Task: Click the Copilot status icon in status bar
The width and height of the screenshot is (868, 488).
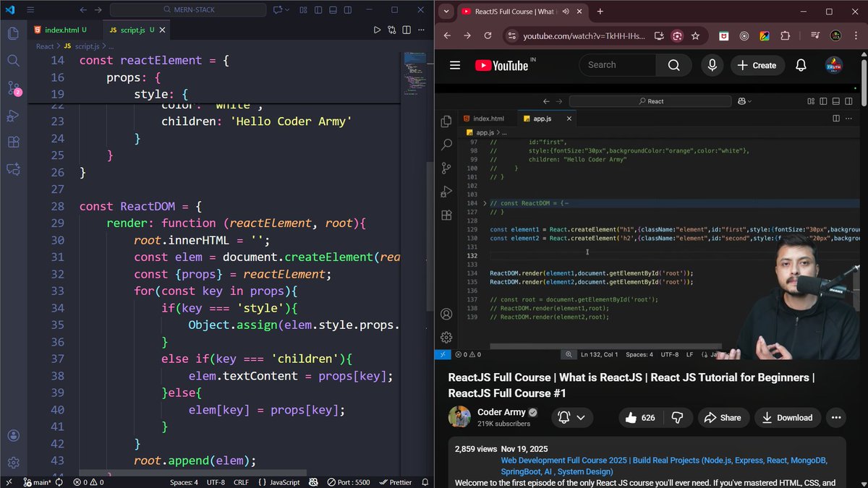Action: point(314,482)
